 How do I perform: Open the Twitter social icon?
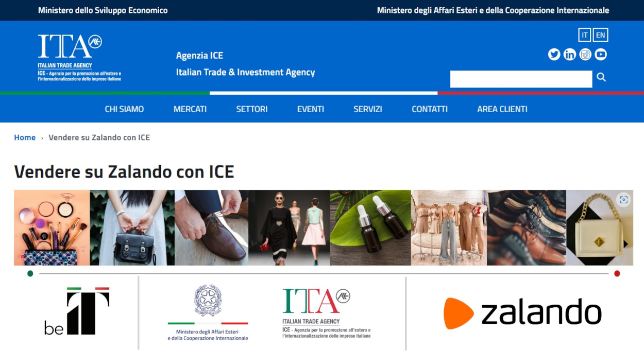554,55
